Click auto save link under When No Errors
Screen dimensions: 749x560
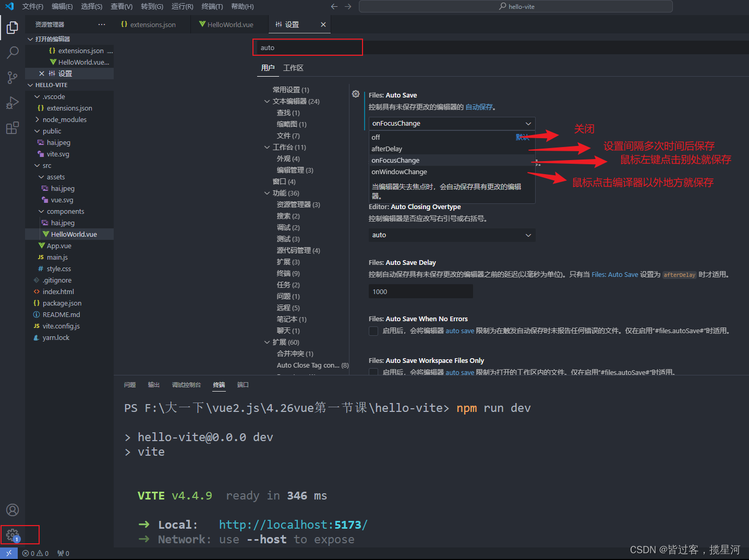[x=460, y=331]
